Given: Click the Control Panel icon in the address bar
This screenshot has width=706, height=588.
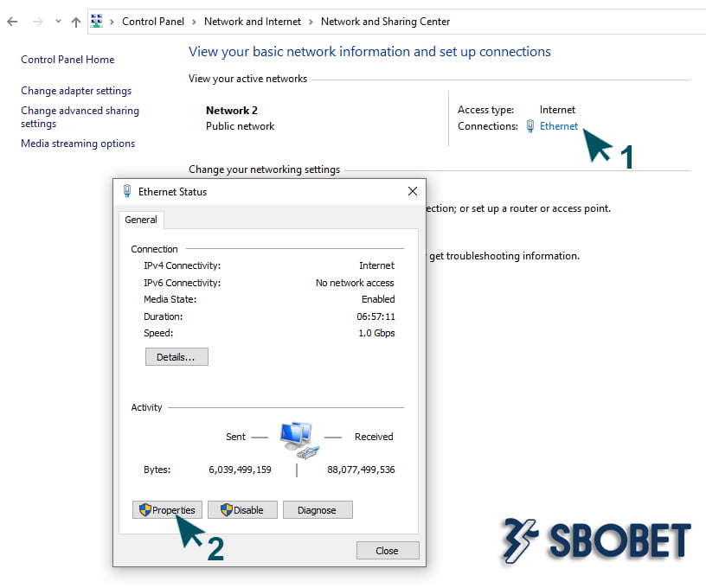Looking at the screenshot, I should coord(97,22).
